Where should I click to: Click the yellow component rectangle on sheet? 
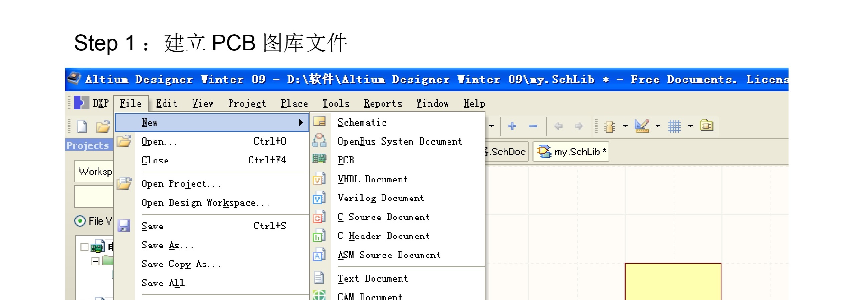tap(673, 281)
